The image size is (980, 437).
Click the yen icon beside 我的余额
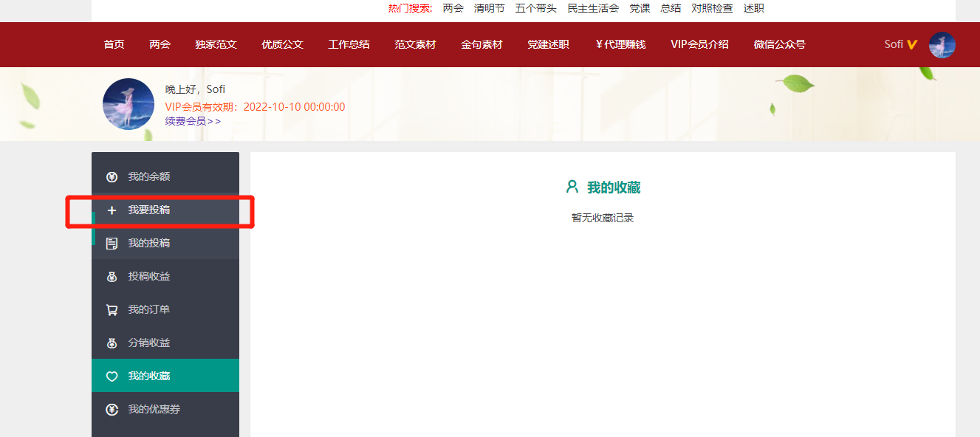[112, 177]
